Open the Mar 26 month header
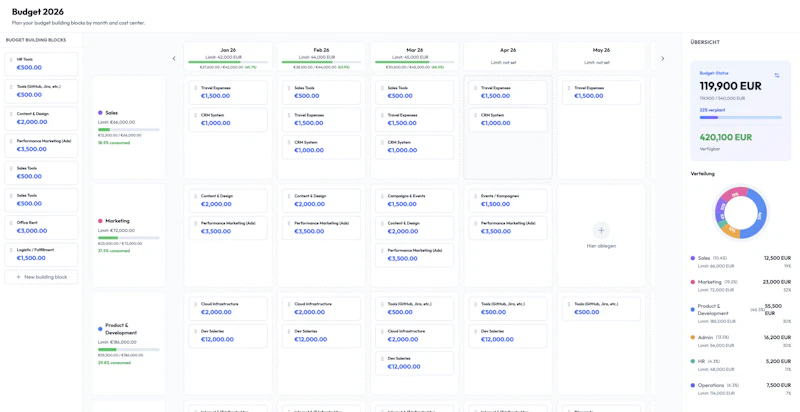 pos(415,57)
